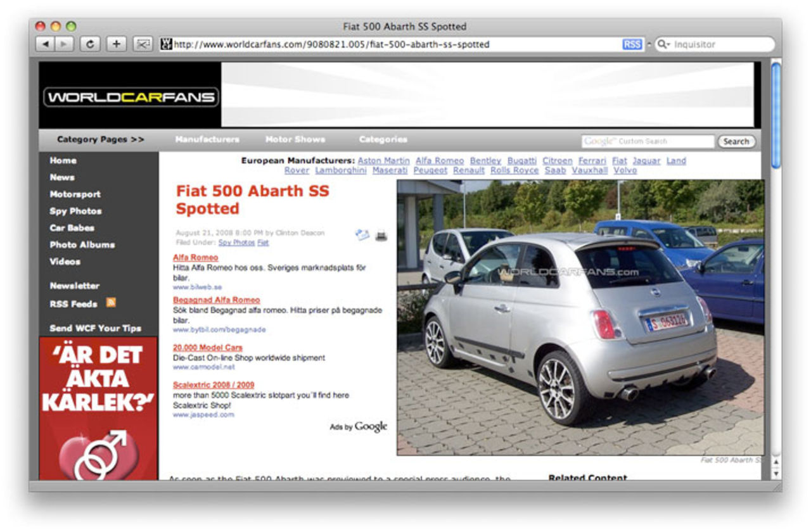The image size is (811, 532).
Task: Open the Motor Shows navigation menu
Action: point(297,139)
